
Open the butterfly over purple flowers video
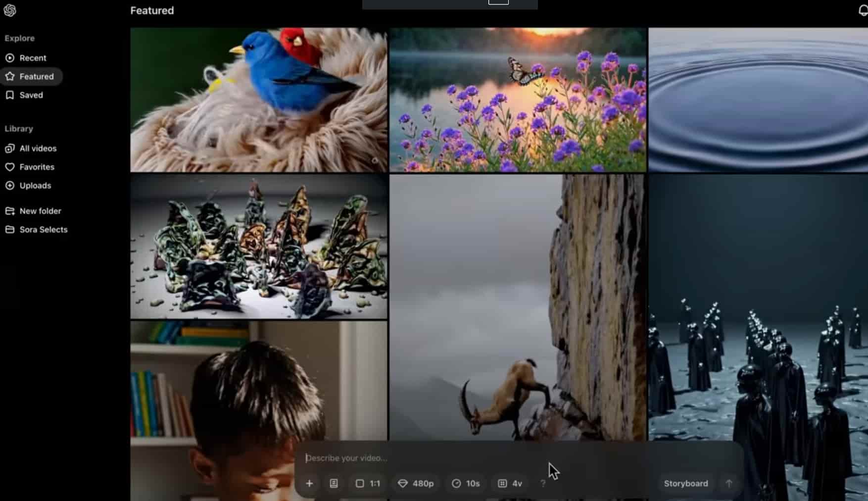[518, 100]
